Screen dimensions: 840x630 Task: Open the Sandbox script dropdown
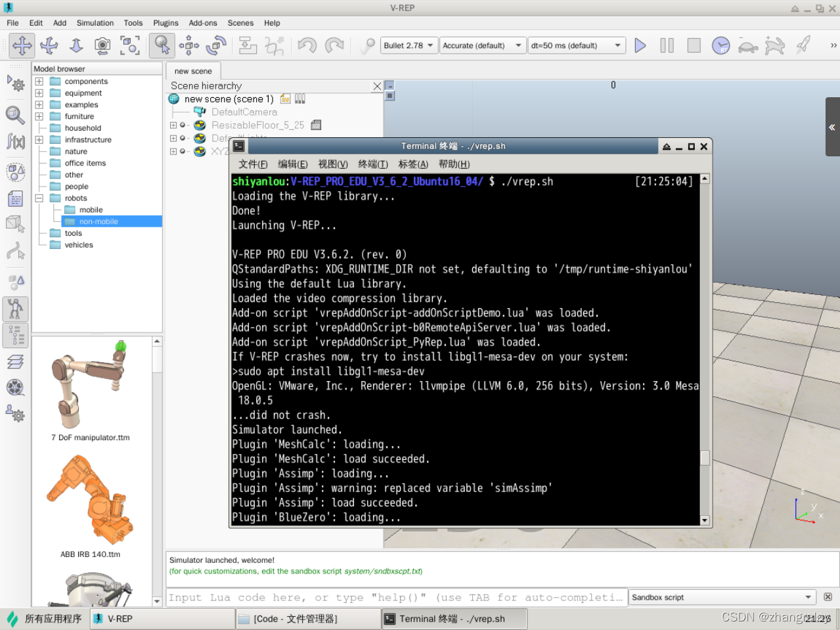pos(722,597)
